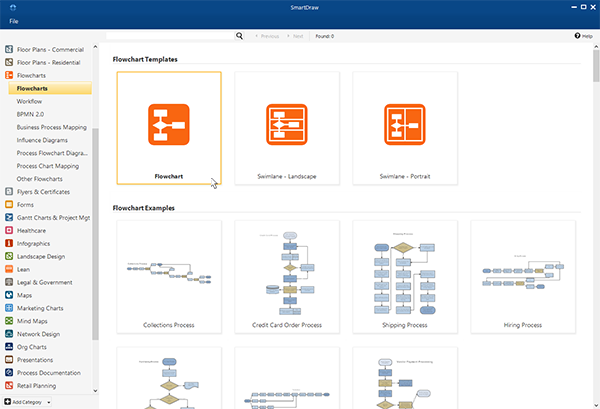Click the Landscape Design category icon

tap(9, 256)
